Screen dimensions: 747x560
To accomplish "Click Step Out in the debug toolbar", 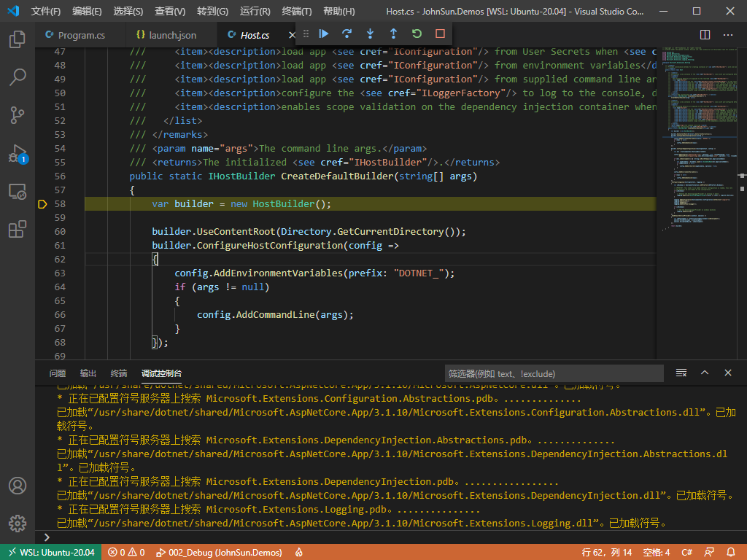I will (393, 34).
